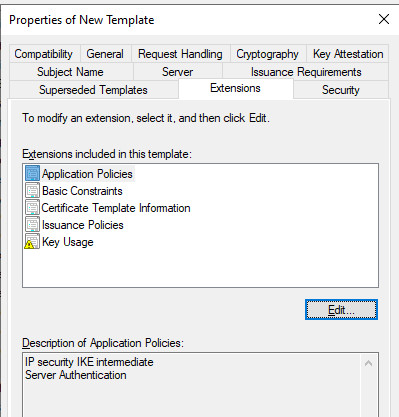The height and width of the screenshot is (417, 399).
Task: Select Basic Constraints in the extensions list
Action: (x=82, y=191)
